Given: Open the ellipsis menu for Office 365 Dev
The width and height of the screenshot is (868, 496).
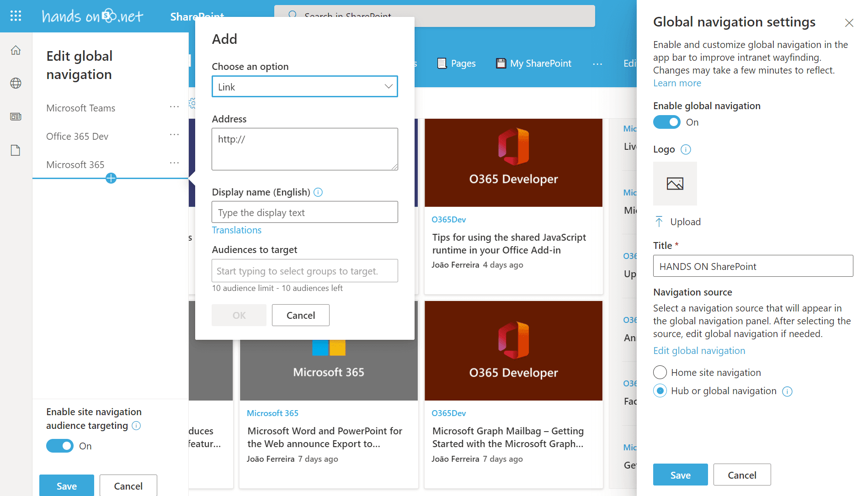Looking at the screenshot, I should pos(174,135).
